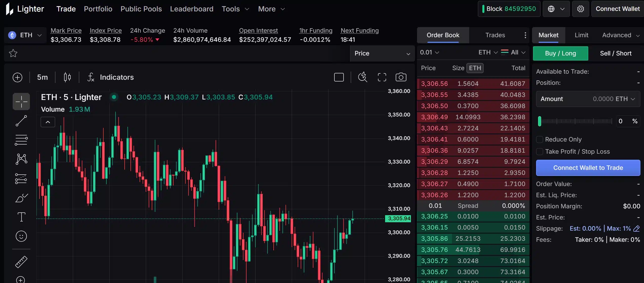Expand the Price chart type dropdown

(x=382, y=53)
